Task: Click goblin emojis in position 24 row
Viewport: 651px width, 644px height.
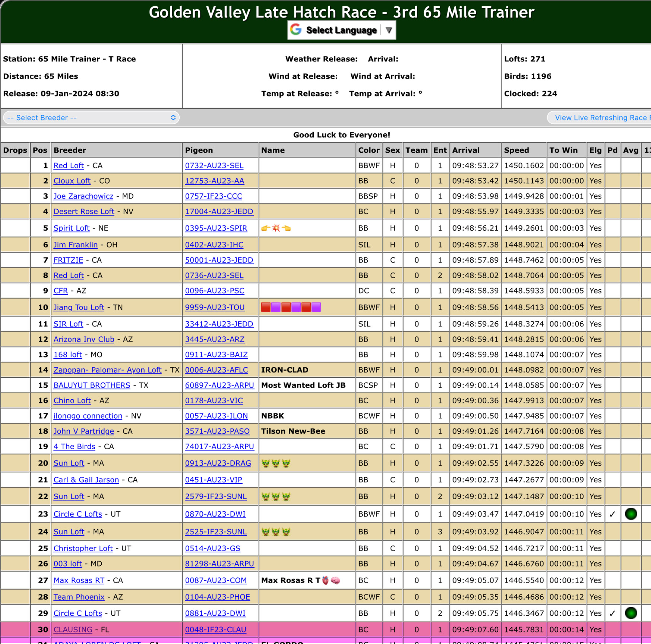Action: tap(276, 532)
